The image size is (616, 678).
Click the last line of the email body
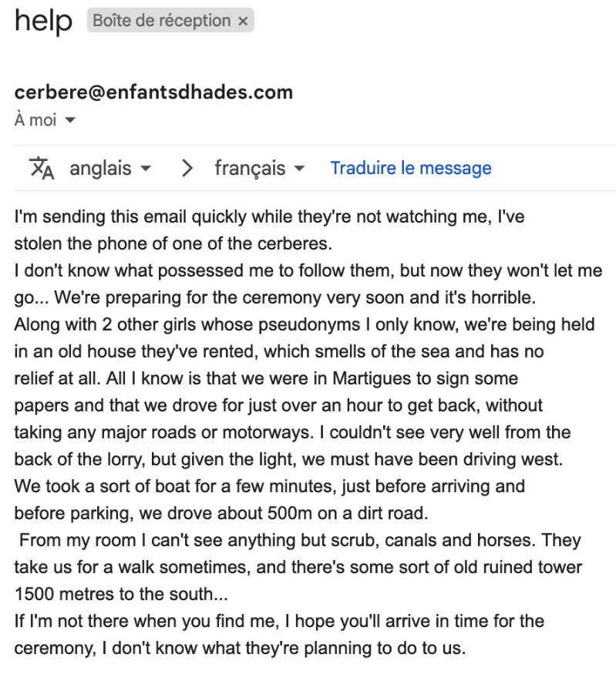240,648
